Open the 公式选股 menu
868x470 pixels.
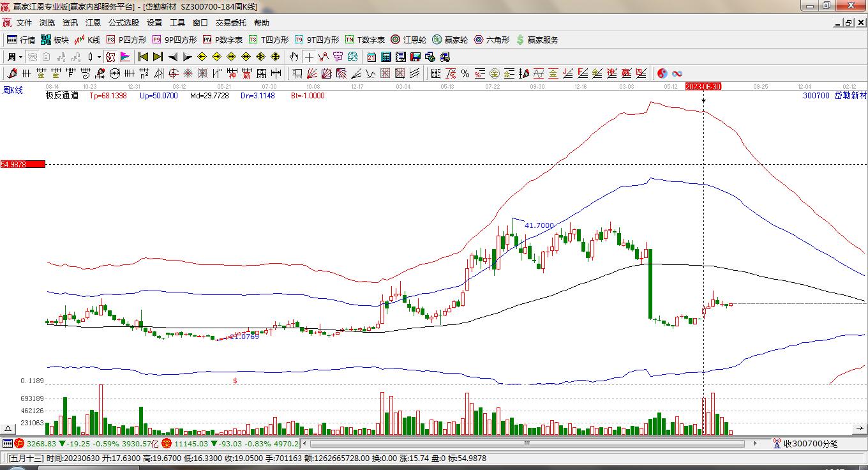tap(124, 23)
